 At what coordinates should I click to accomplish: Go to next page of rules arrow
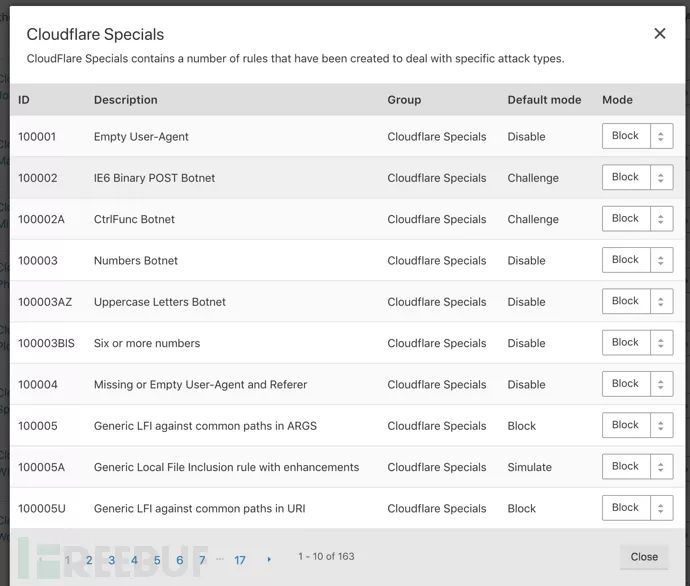coord(269,560)
